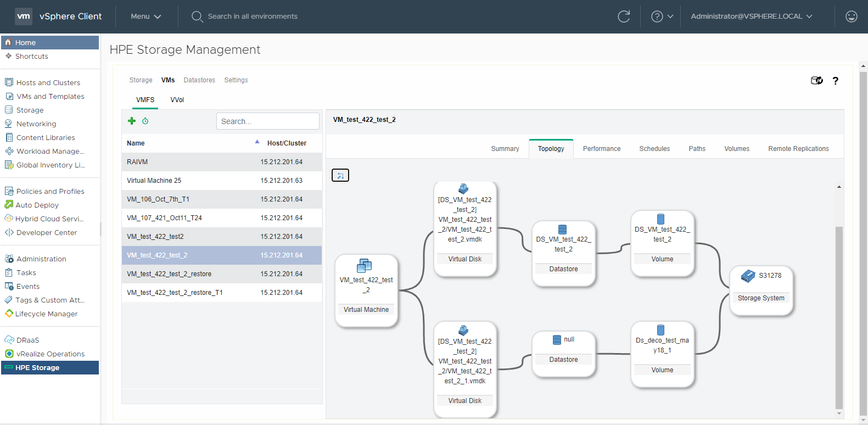The height and width of the screenshot is (425, 868).
Task: Click the storage refresh cache icon
Action: point(816,81)
